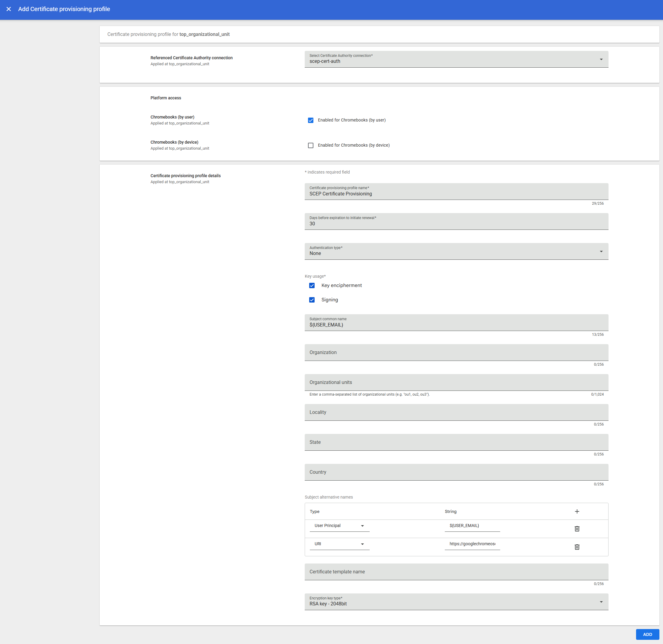
Task: Click the Organization field
Action: [456, 353]
